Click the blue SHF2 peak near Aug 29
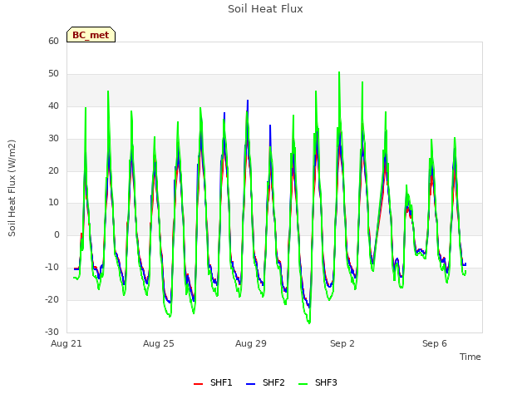This screenshot has width=532, height=399. 248,101
